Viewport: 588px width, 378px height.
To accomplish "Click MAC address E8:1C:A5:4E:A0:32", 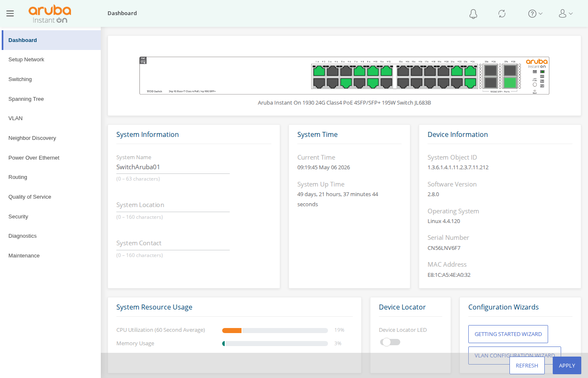I will 449,275.
